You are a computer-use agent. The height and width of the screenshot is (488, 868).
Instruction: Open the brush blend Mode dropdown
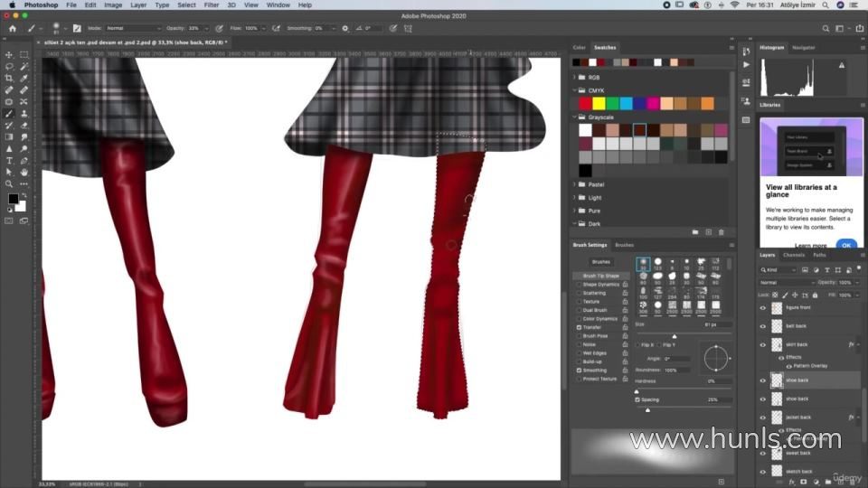133,28
